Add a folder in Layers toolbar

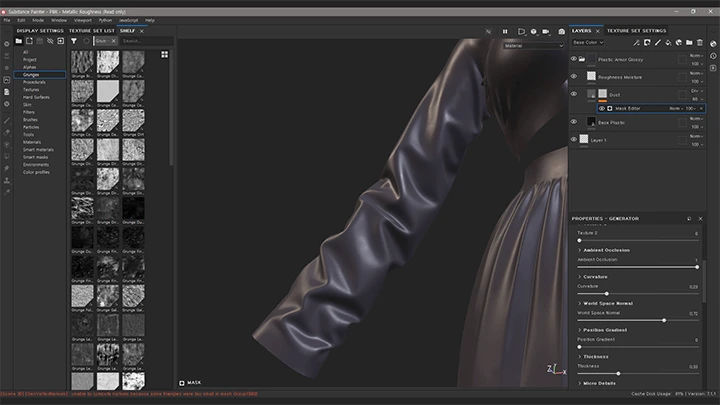[689, 43]
